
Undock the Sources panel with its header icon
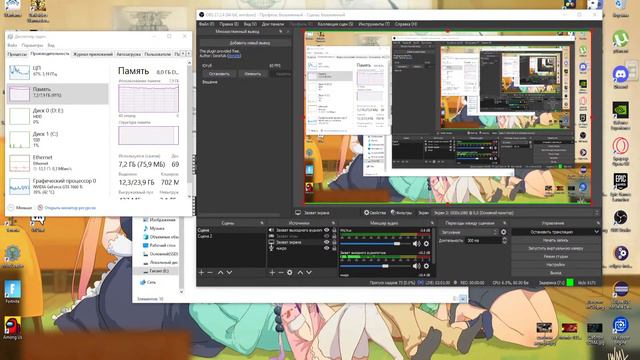333,223
